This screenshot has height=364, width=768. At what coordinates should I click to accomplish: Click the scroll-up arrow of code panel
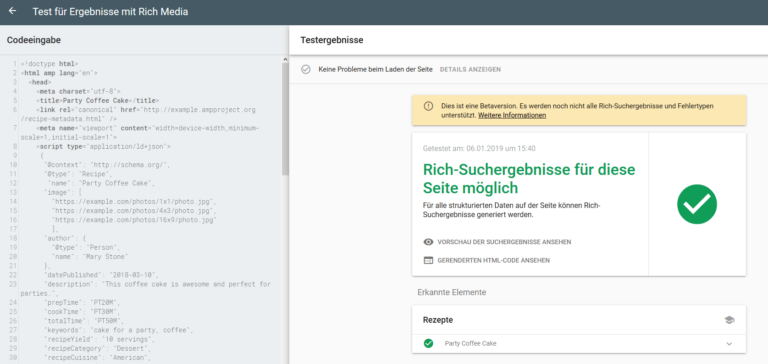click(x=285, y=59)
